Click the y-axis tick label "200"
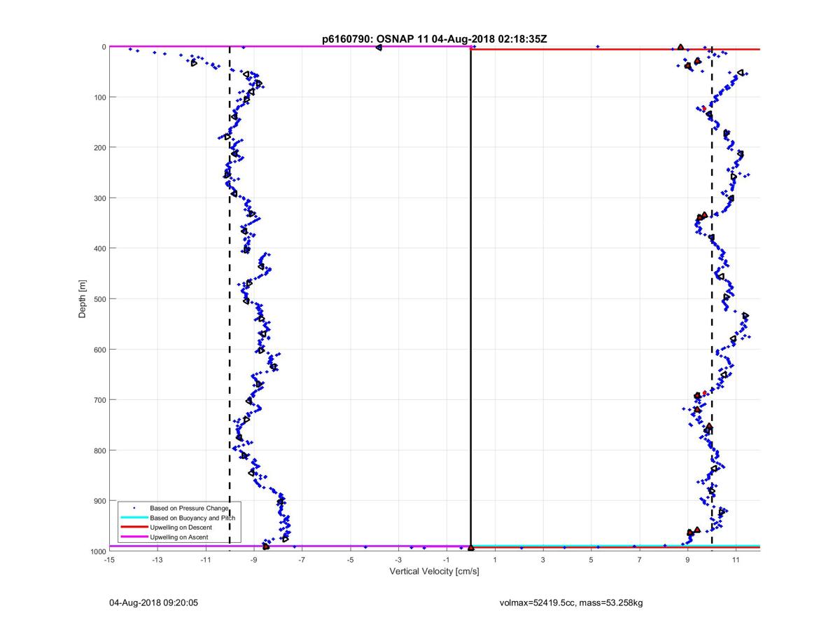Screen dimensions: 840x620 click(99, 147)
